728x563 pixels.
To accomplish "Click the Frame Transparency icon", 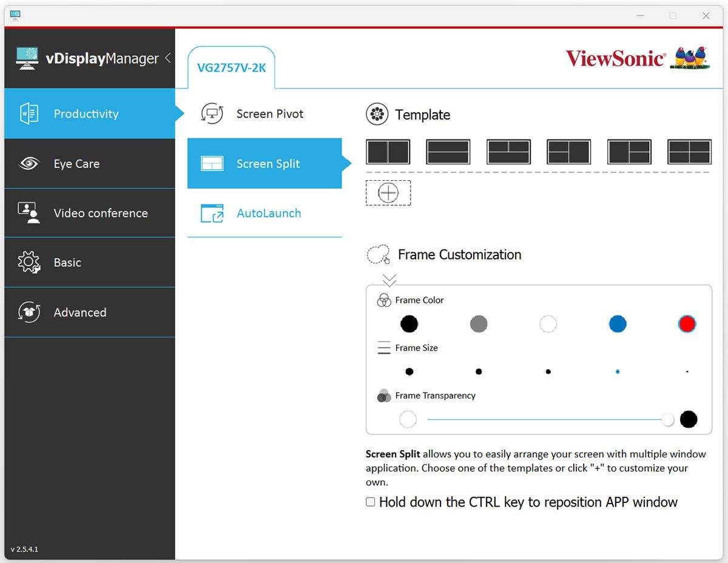I will click(383, 396).
